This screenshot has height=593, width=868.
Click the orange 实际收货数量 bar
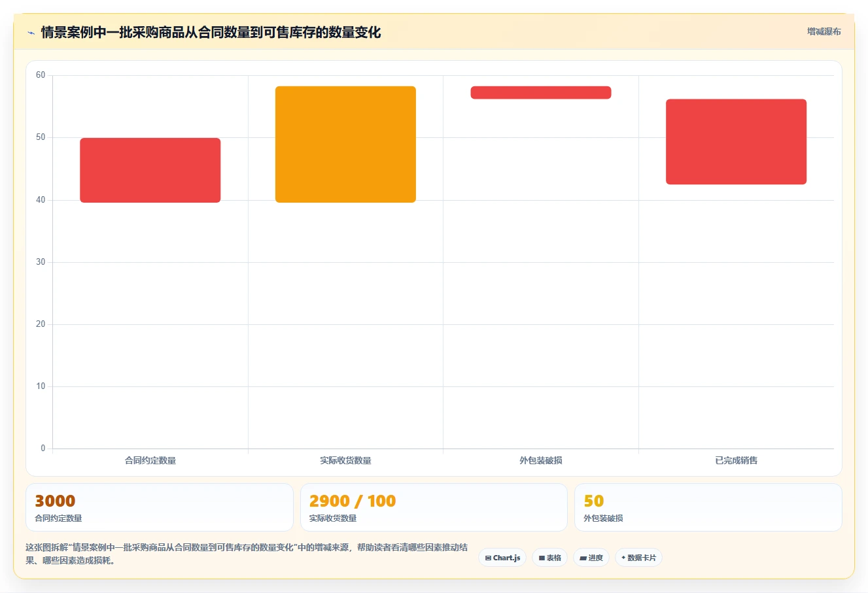pyautogui.click(x=345, y=144)
